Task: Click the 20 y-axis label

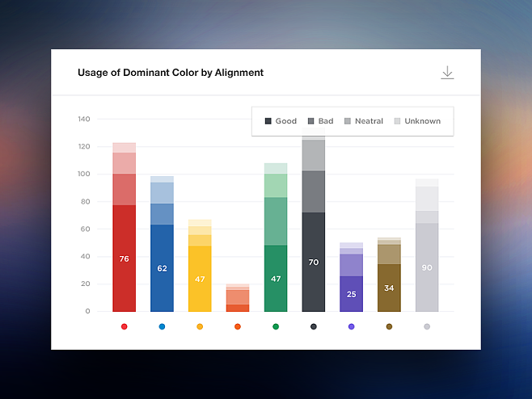Action: [x=85, y=283]
